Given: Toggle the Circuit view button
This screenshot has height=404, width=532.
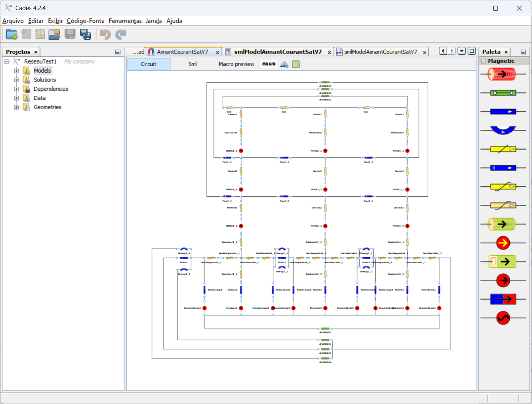Looking at the screenshot, I should (x=149, y=64).
